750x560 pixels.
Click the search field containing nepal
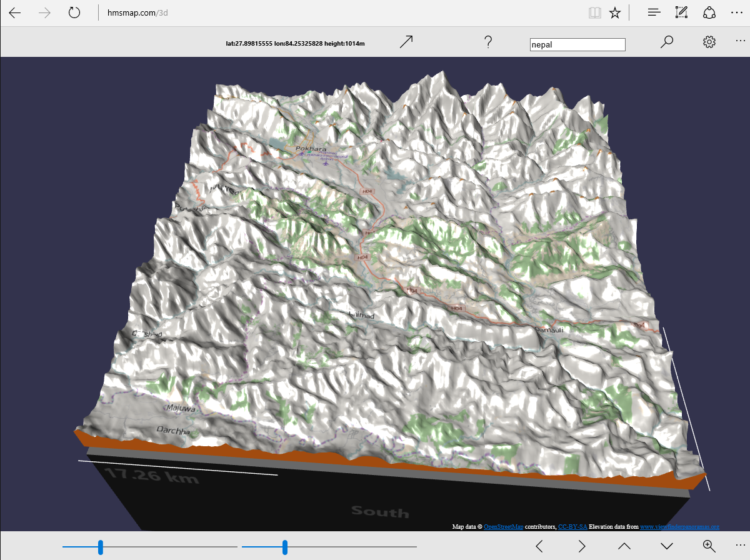click(577, 44)
